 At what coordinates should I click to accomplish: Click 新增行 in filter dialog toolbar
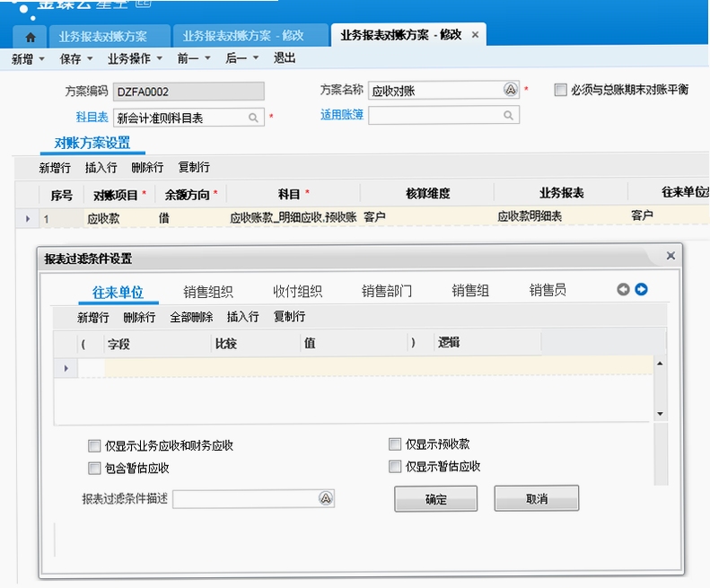tap(92, 318)
